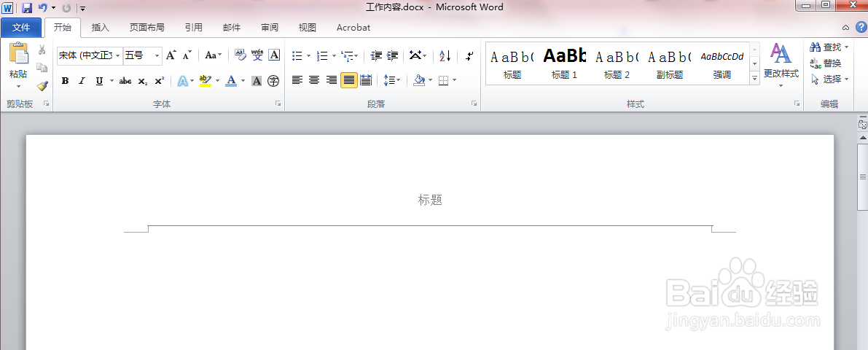Apply the yellow text highlight

[205, 81]
